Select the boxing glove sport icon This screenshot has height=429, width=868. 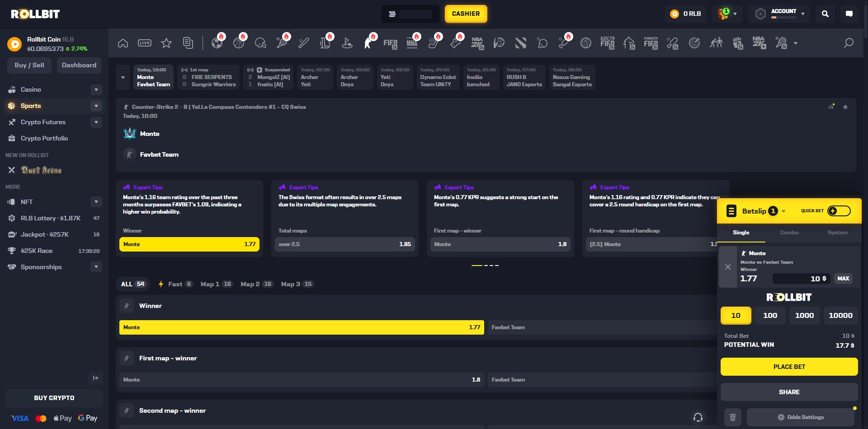[x=456, y=43]
